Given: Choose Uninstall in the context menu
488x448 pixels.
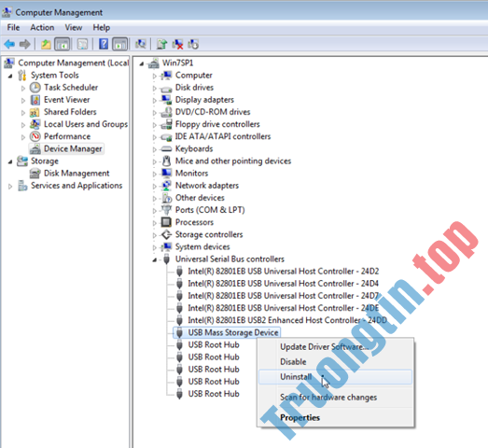Looking at the screenshot, I should [335, 377].
